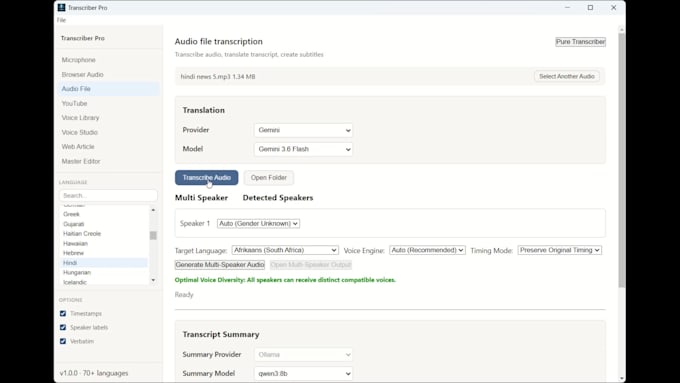The width and height of the screenshot is (680, 383).
Task: Click the language Search field
Action: point(108,195)
